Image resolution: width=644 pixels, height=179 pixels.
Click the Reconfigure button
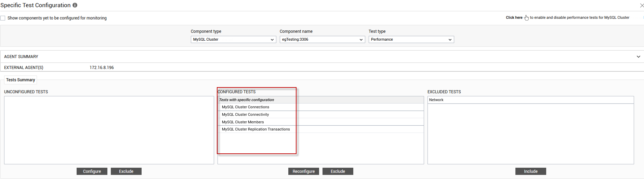click(304, 171)
